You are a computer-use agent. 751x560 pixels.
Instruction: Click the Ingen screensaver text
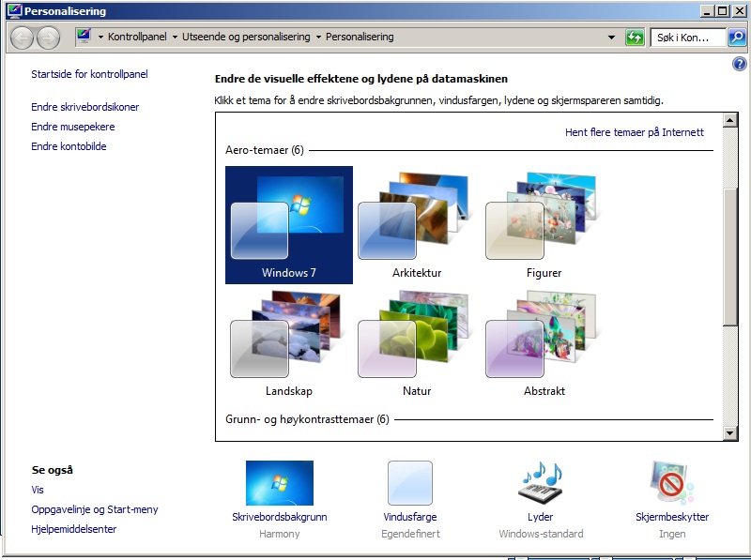tap(672, 534)
